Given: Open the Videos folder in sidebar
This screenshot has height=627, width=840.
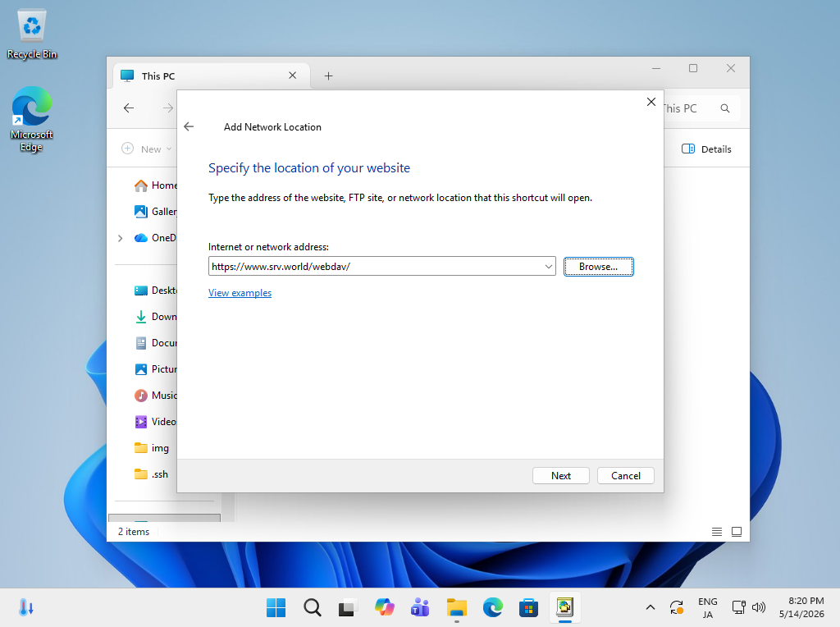Looking at the screenshot, I should (156, 422).
